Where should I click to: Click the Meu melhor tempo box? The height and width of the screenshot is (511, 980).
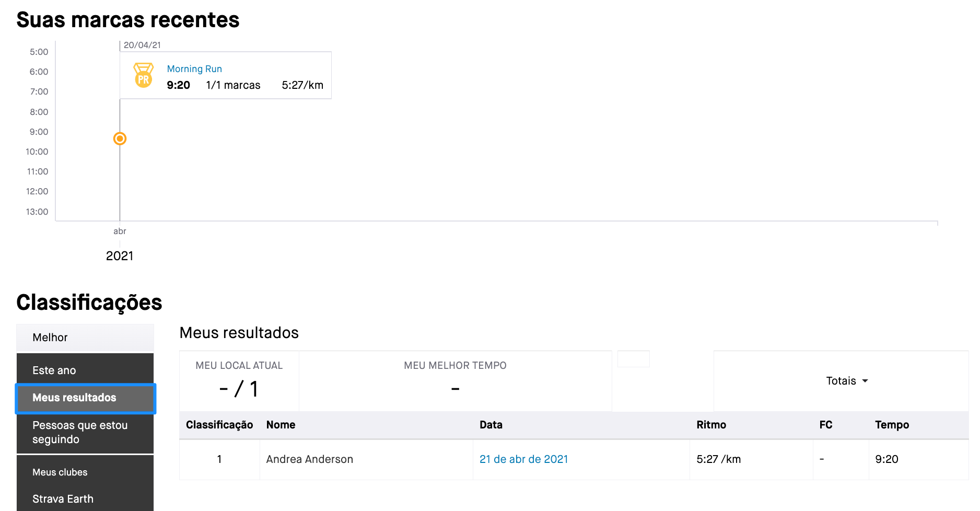click(455, 381)
